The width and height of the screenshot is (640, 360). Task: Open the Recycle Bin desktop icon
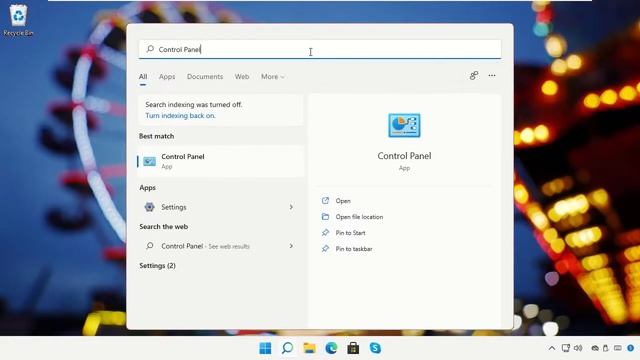point(18,20)
